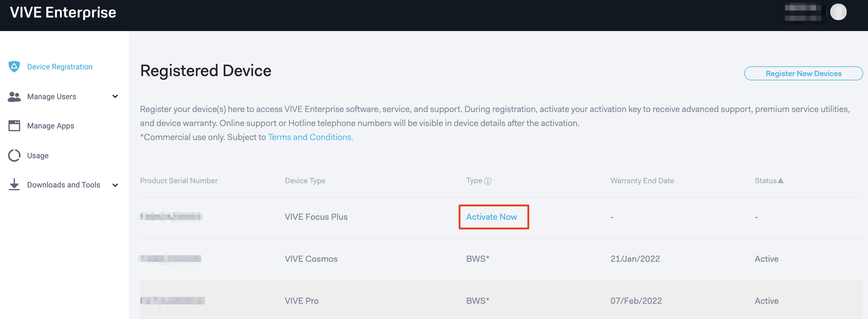868x319 pixels.
Task: Click the Status sort arrow icon
Action: click(x=780, y=181)
